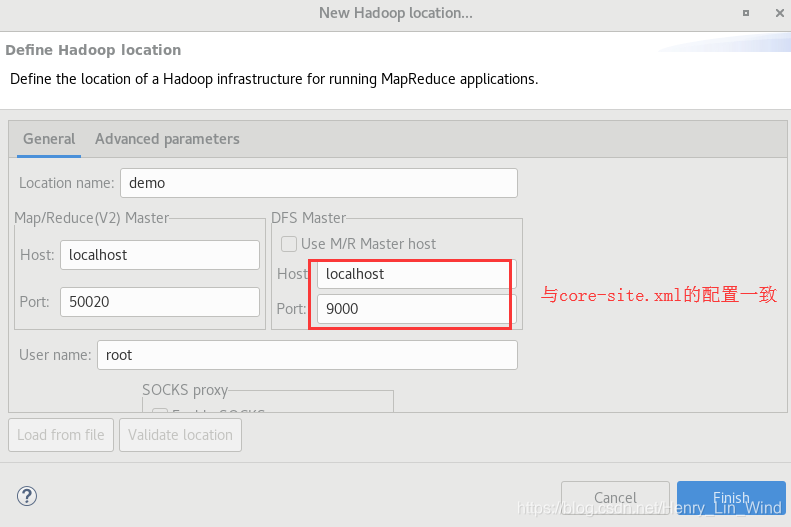Focus the Location name field containing demo

click(x=319, y=183)
